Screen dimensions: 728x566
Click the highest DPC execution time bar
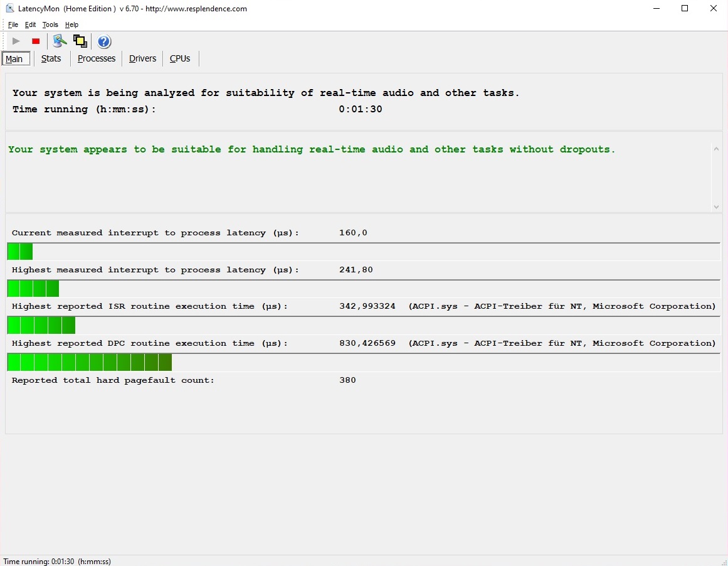pyautogui.click(x=364, y=363)
